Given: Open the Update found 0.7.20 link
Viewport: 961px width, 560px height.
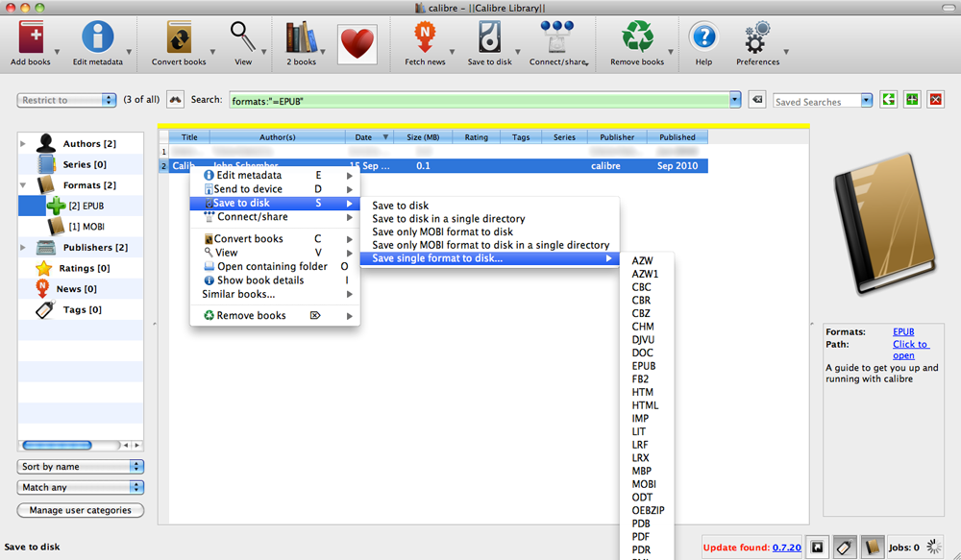Looking at the screenshot, I should (786, 547).
